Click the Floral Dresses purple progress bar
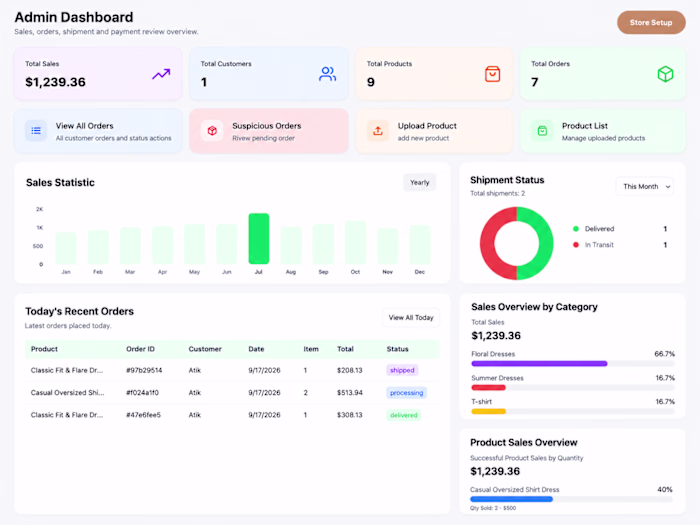700x525 pixels. [539, 364]
